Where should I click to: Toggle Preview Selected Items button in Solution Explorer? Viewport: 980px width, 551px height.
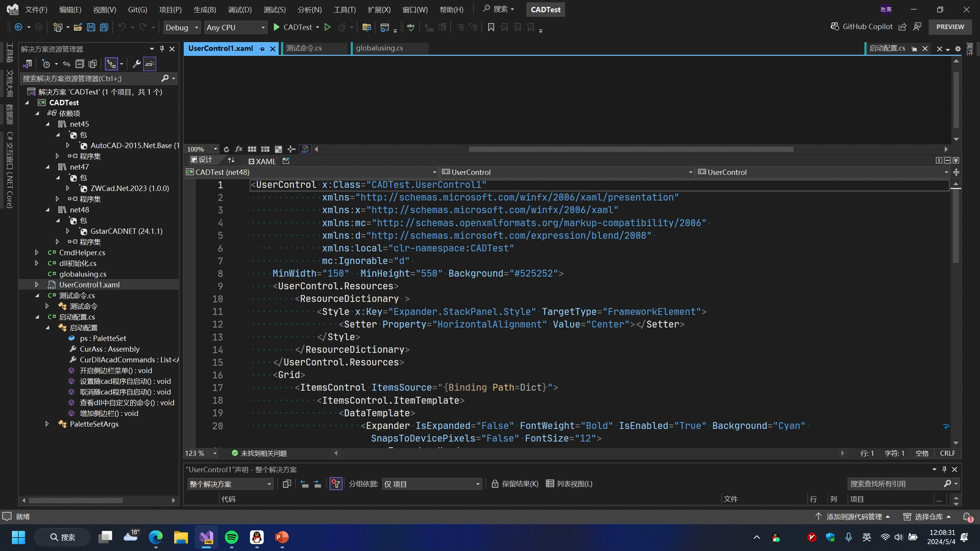pyautogui.click(x=150, y=64)
